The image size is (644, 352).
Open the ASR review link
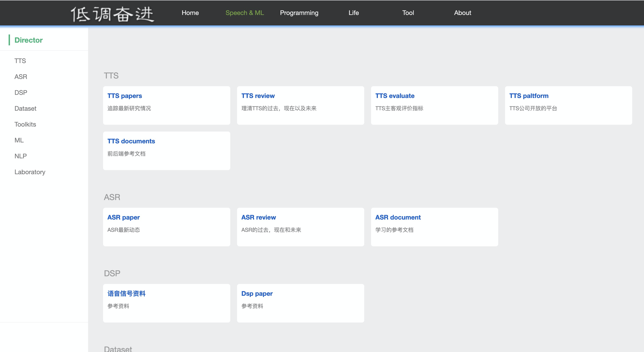pyautogui.click(x=258, y=217)
